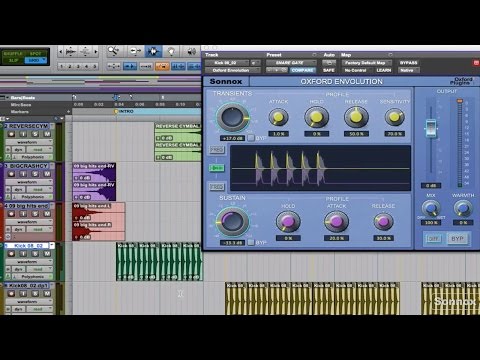Click the lower FREQ button beside display
This screenshot has width=480, height=360.
[x=217, y=187]
